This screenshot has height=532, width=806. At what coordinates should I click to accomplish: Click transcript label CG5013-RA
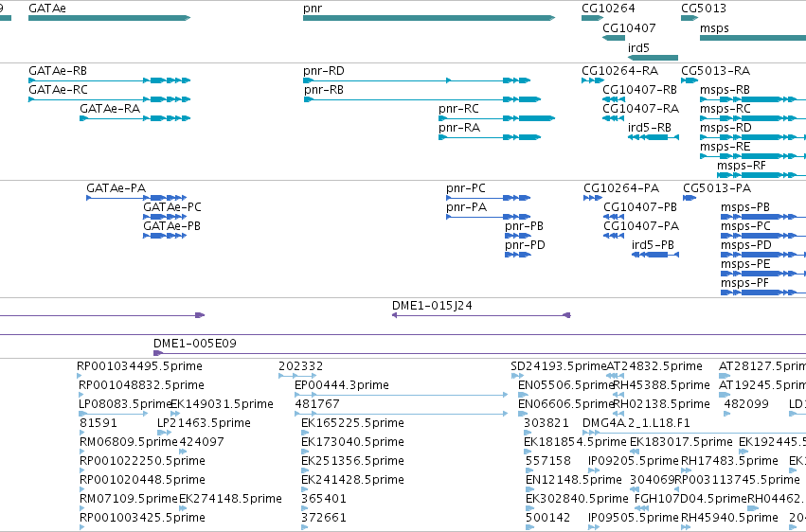[715, 71]
